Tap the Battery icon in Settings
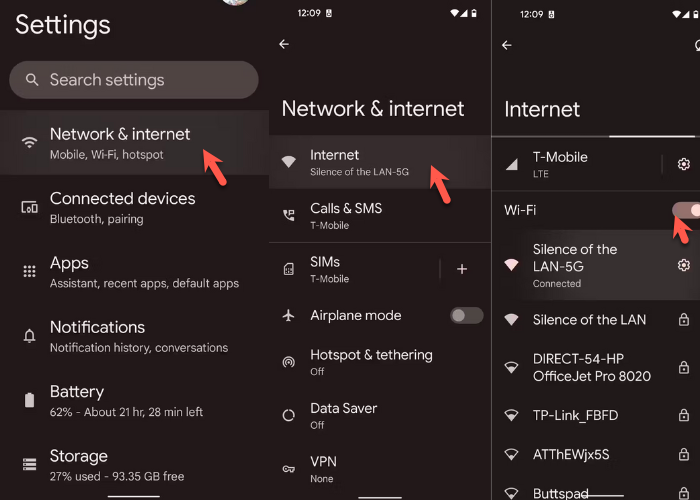This screenshot has width=700, height=500. (x=29, y=400)
